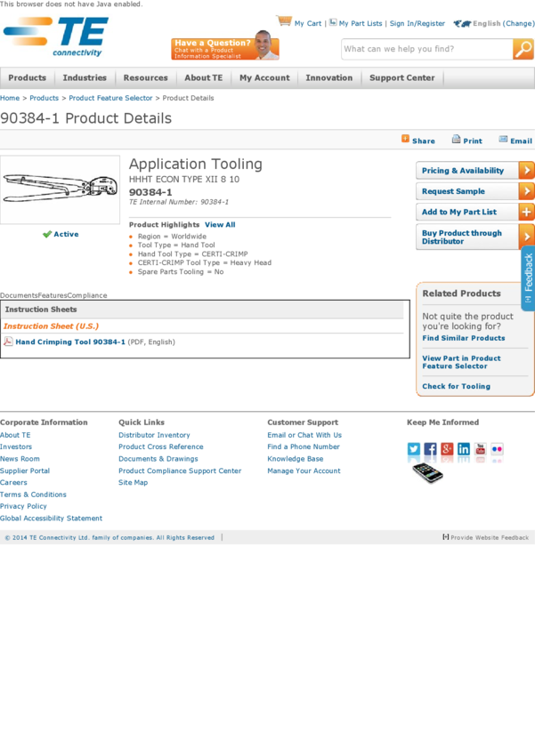Open the Investors footer link
The width and height of the screenshot is (535, 756).
16,447
